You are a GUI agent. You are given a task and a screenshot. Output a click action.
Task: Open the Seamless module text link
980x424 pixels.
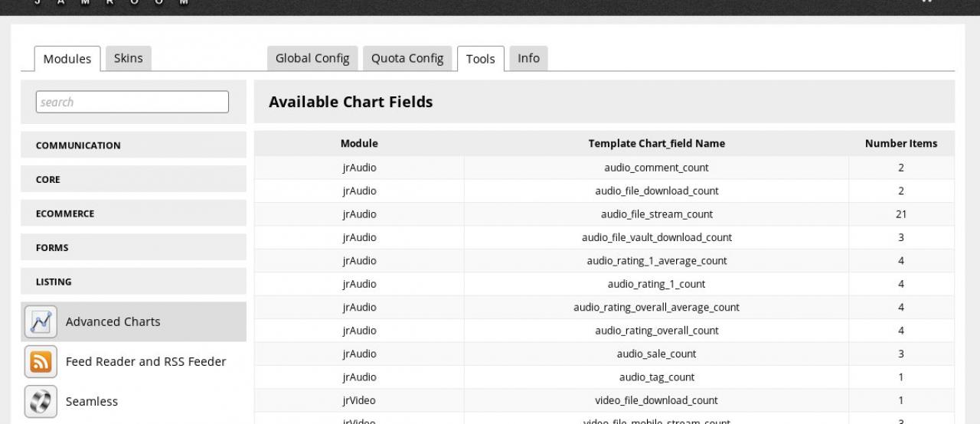pos(92,401)
